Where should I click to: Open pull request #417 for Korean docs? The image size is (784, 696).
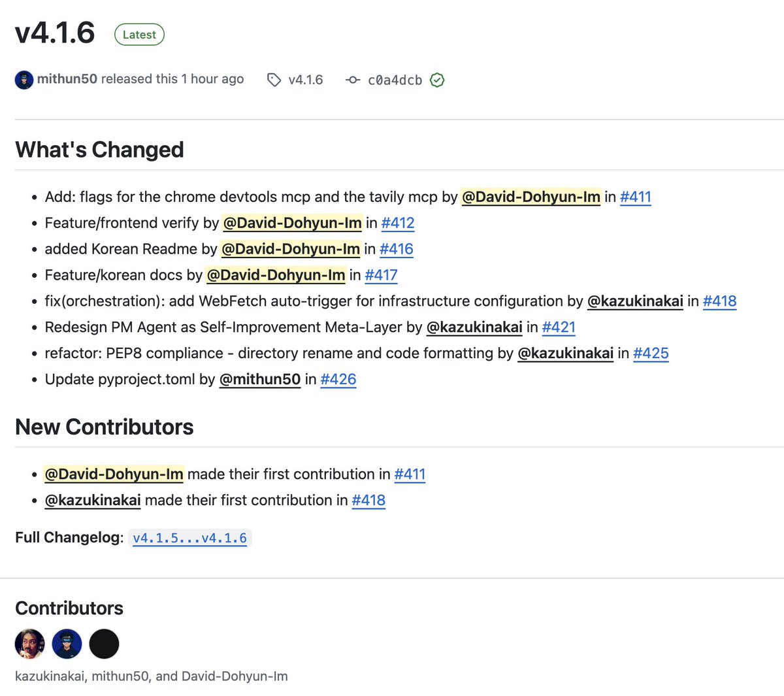pos(381,275)
